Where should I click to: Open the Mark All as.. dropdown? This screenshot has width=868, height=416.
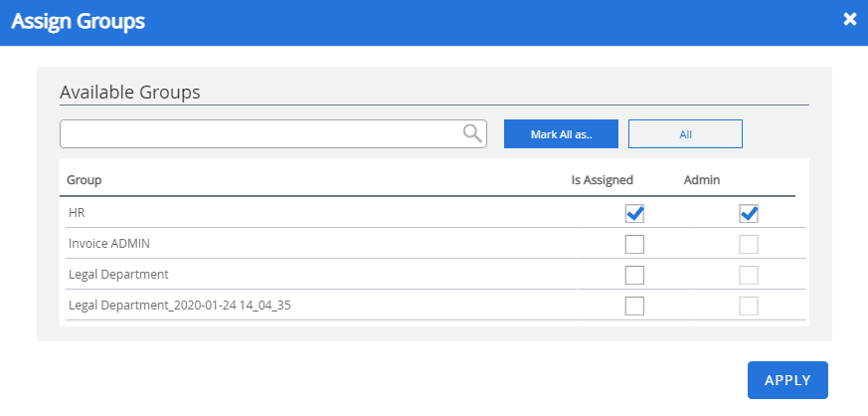(x=561, y=133)
